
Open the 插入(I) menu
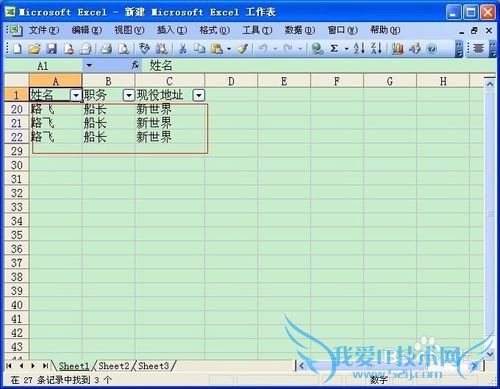click(172, 30)
